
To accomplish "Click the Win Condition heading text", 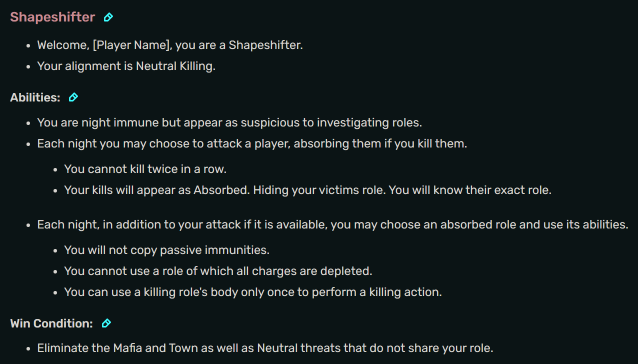I will (51, 323).
